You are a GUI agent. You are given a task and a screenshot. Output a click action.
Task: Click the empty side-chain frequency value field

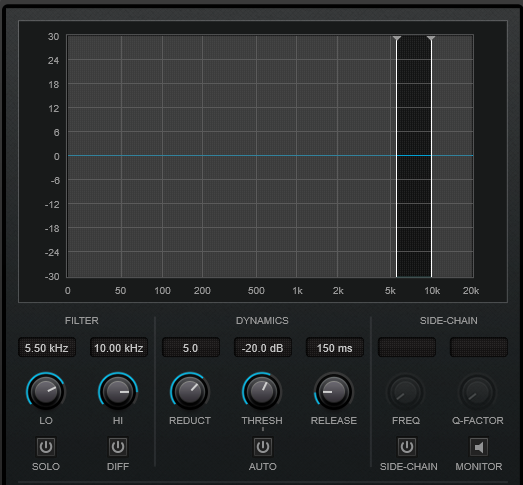pos(407,348)
